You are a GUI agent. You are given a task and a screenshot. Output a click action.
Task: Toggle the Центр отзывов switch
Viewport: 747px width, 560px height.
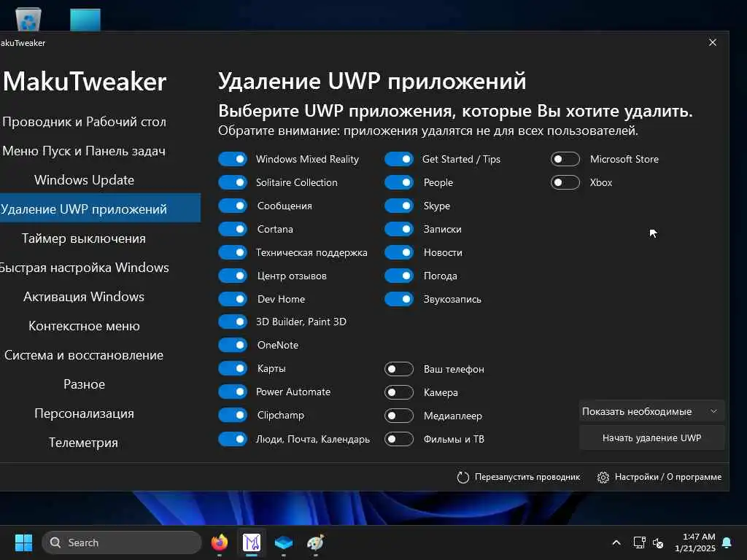(233, 276)
